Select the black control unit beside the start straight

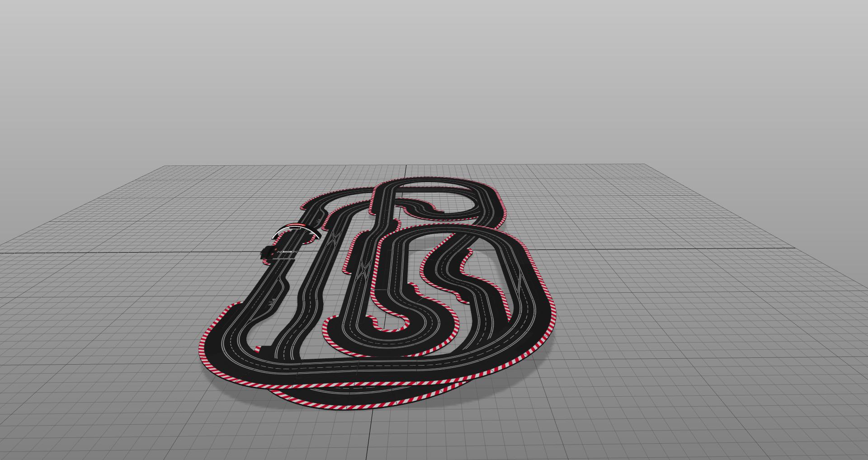[x=269, y=252]
